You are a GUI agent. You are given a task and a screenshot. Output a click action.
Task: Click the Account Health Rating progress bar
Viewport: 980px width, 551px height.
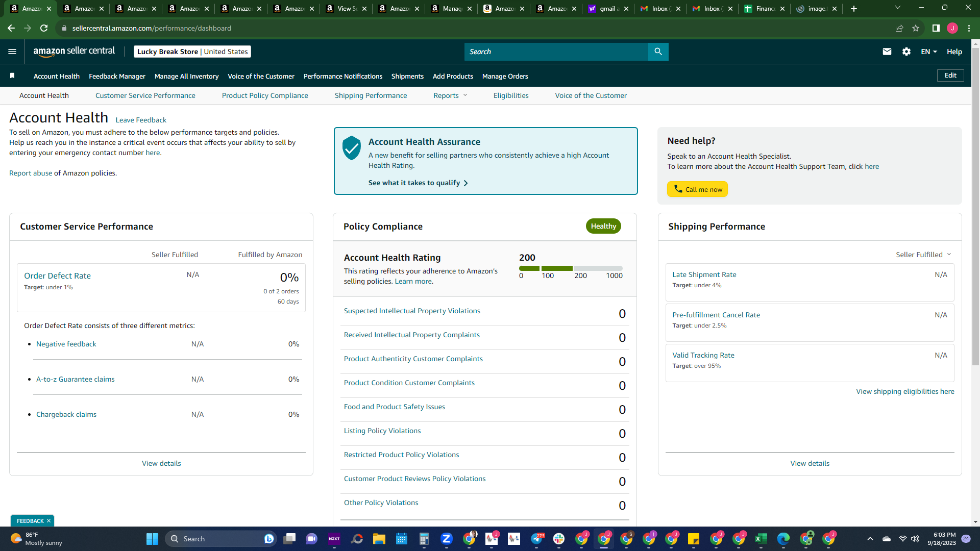point(571,268)
